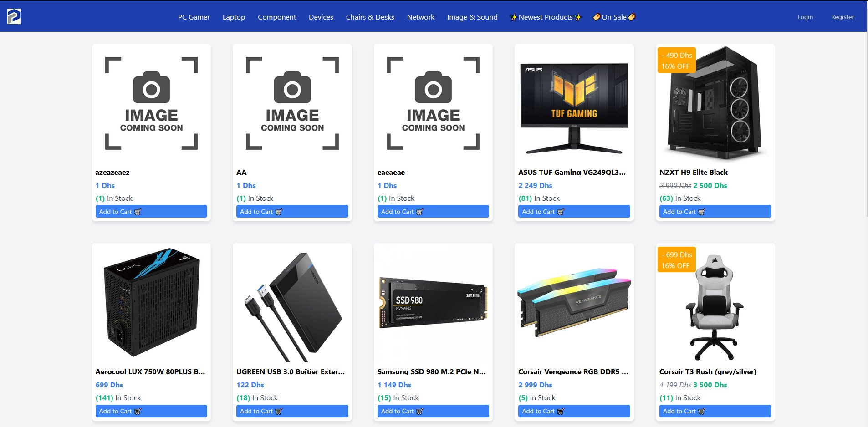Add UGREEN USB 3.0 enclosure to cart
868x427 pixels.
click(x=292, y=411)
